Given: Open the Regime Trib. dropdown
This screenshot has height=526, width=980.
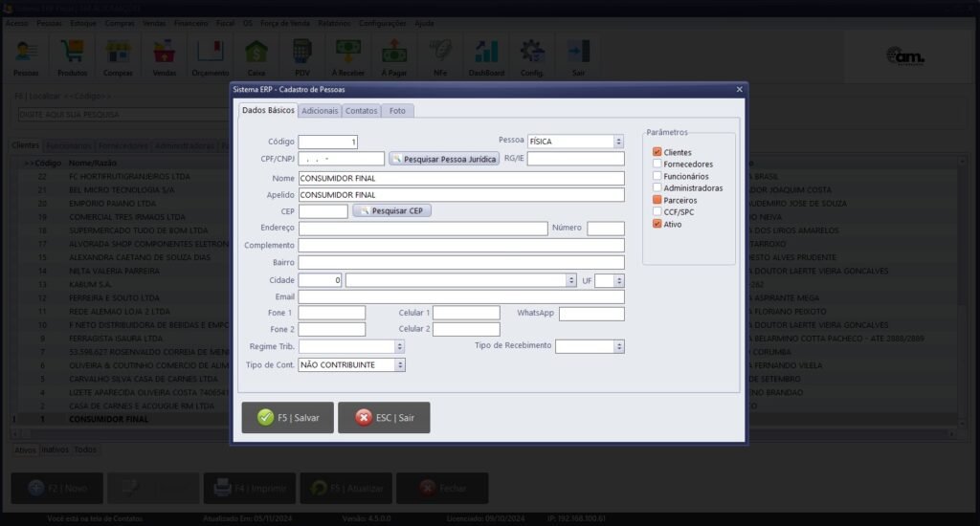Looking at the screenshot, I should pos(400,346).
